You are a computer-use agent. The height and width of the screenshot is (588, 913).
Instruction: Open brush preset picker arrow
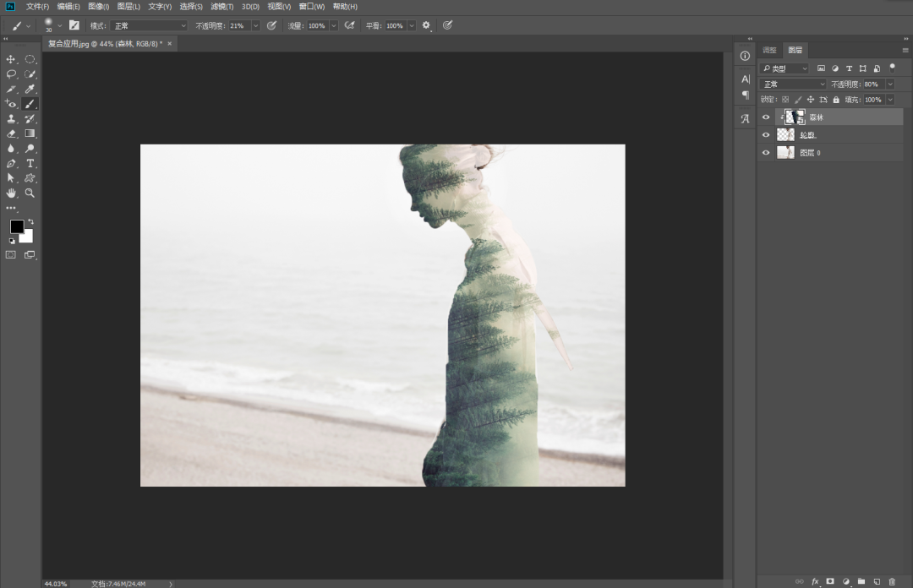coord(60,25)
